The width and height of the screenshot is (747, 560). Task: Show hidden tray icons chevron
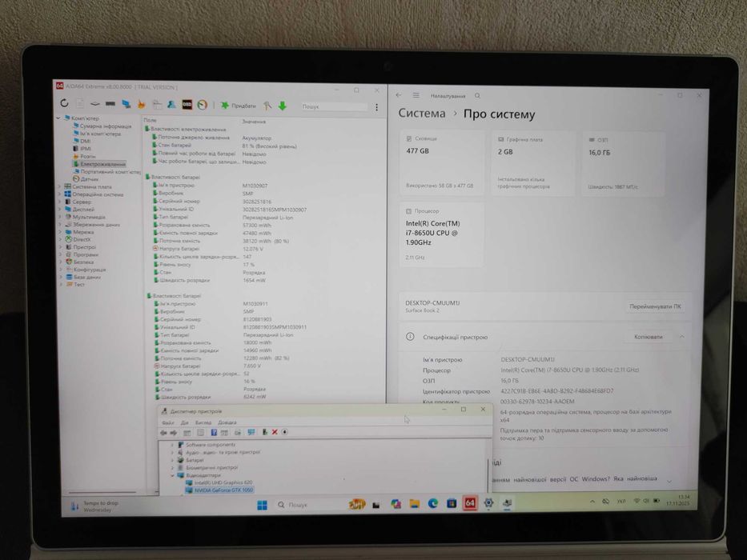tap(592, 502)
